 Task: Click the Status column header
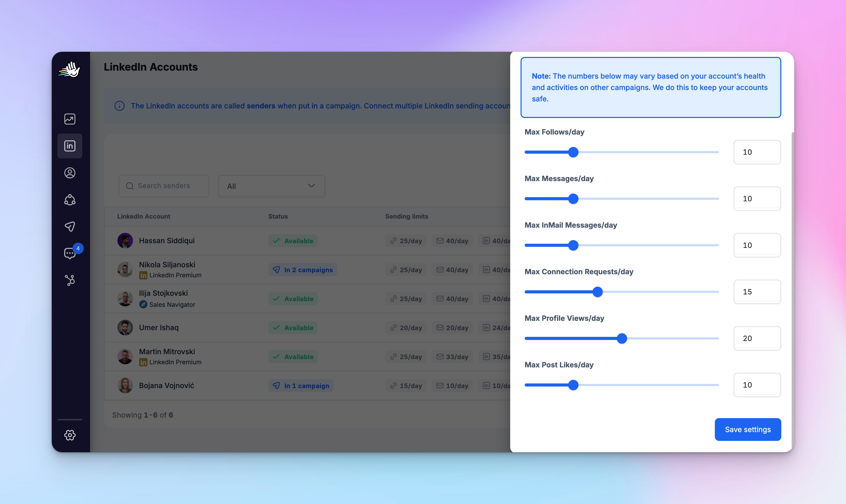pyautogui.click(x=278, y=216)
